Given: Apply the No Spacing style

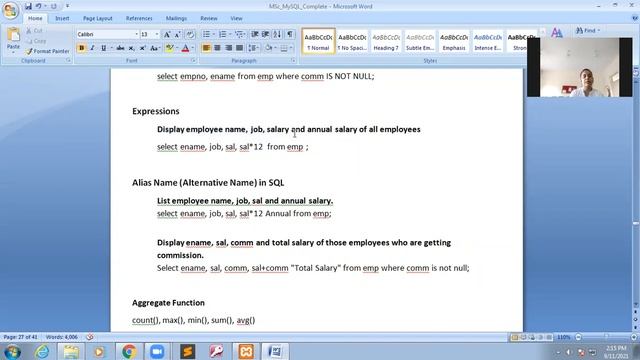Looking at the screenshot, I should (x=352, y=41).
